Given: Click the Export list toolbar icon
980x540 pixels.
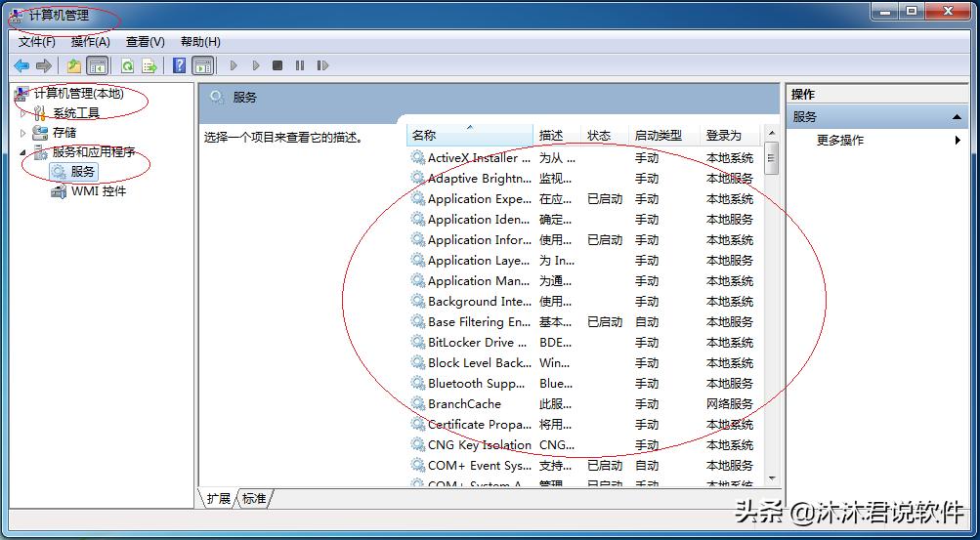Looking at the screenshot, I should (x=149, y=65).
